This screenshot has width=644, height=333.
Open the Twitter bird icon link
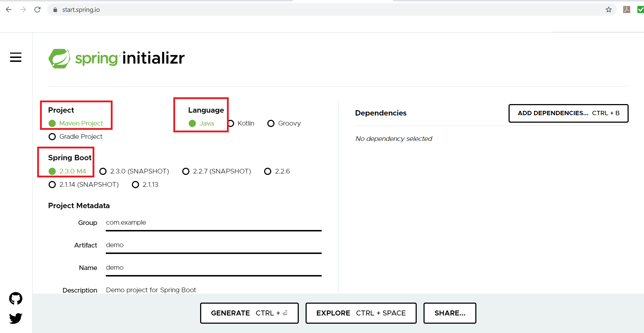[x=16, y=318]
